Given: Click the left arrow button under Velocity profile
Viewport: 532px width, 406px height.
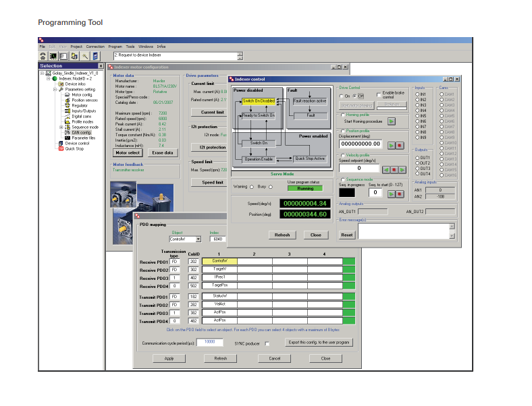Looking at the screenshot, I should (386, 169).
